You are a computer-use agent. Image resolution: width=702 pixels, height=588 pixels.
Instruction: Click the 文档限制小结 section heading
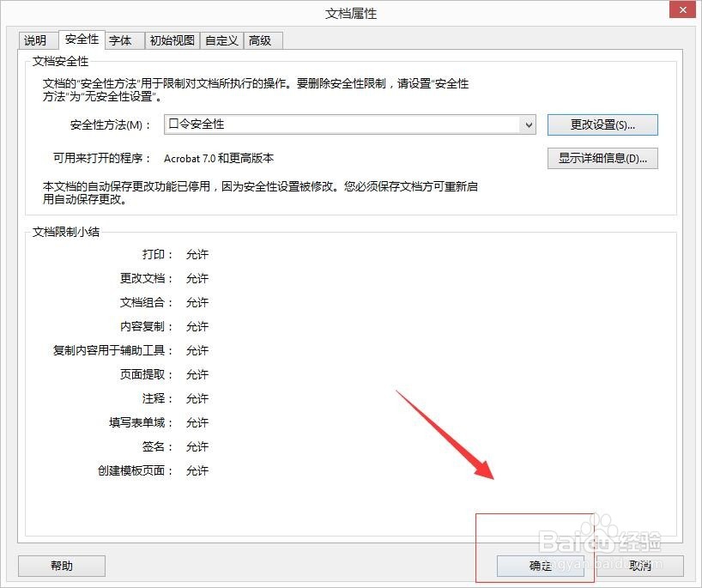pyautogui.click(x=65, y=232)
